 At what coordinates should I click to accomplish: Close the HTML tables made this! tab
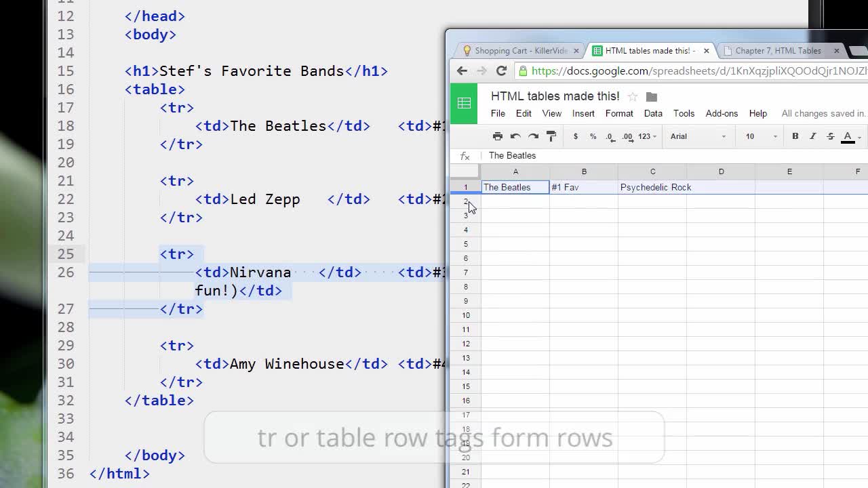[x=707, y=51]
